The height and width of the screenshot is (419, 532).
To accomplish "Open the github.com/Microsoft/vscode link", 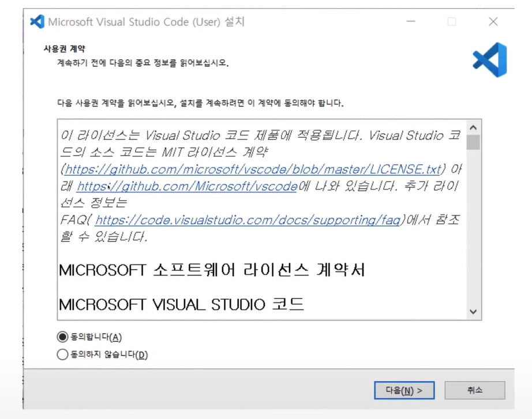I will 186,186.
